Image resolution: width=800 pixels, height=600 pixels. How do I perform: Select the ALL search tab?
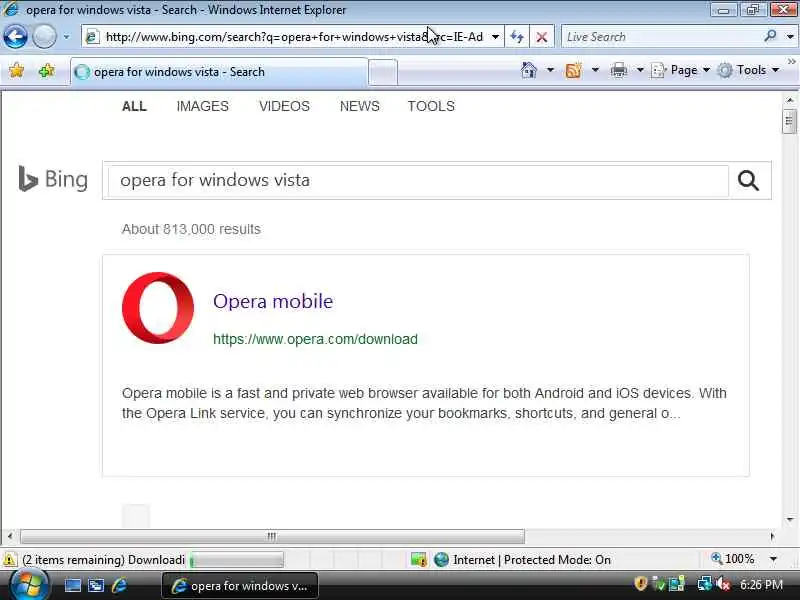pyautogui.click(x=134, y=106)
